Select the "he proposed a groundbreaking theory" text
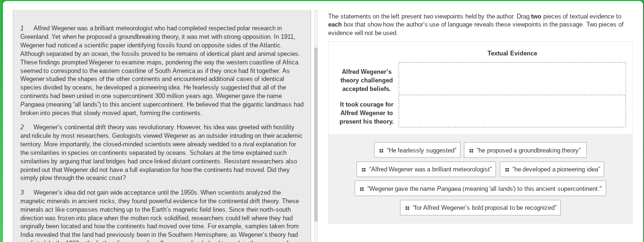This screenshot has width=644, height=242. [529, 151]
